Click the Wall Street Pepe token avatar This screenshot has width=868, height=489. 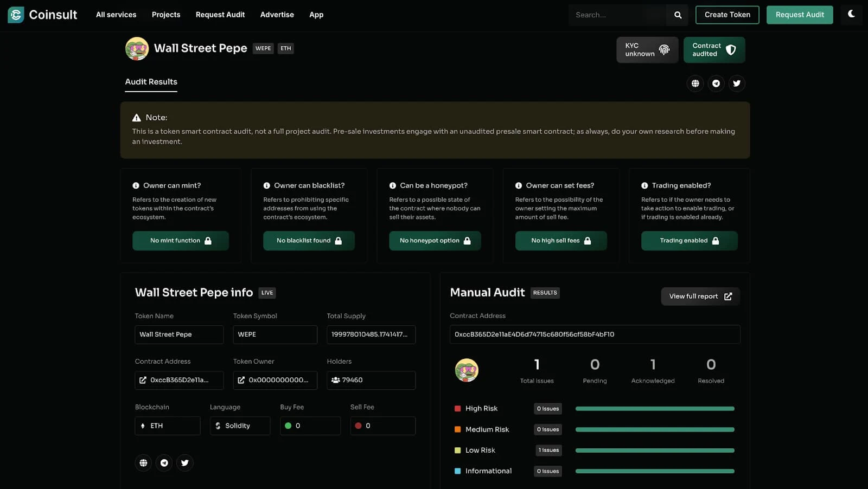click(137, 48)
